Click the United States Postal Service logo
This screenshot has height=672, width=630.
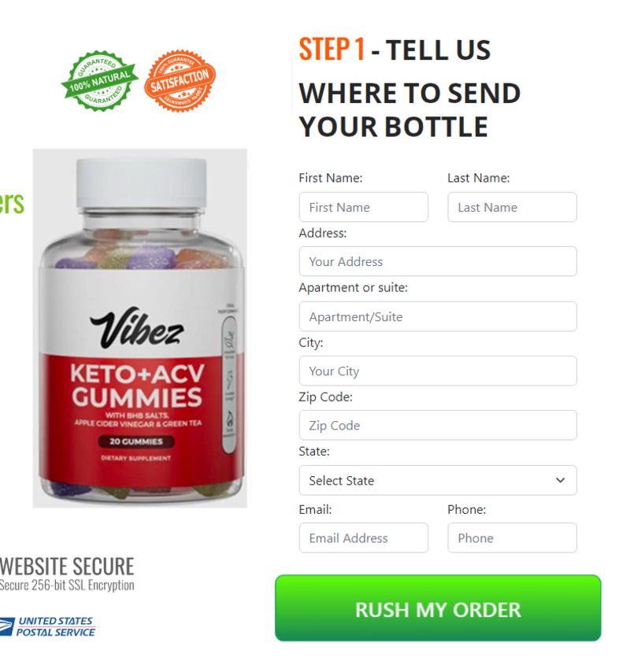click(47, 626)
